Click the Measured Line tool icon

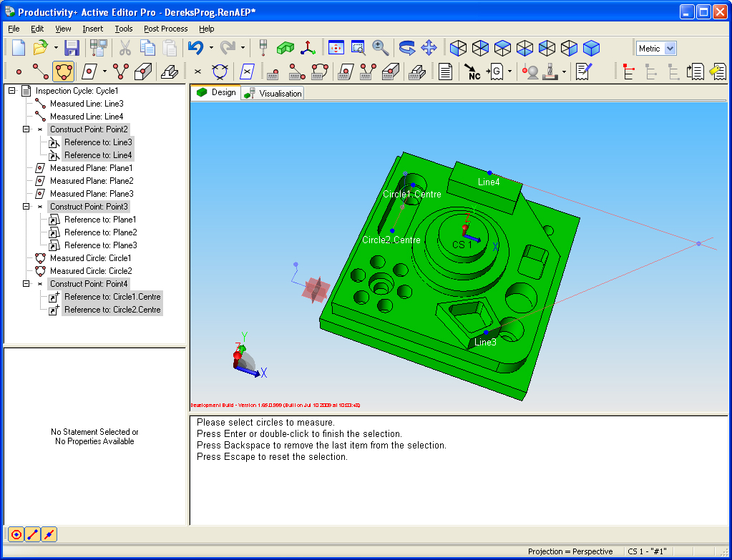click(x=41, y=72)
